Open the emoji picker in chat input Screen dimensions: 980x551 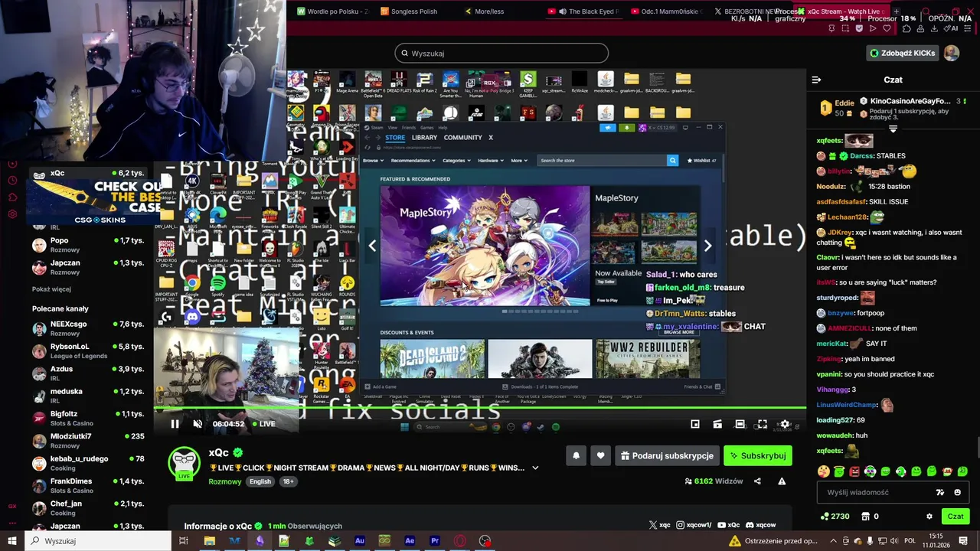pos(957,492)
